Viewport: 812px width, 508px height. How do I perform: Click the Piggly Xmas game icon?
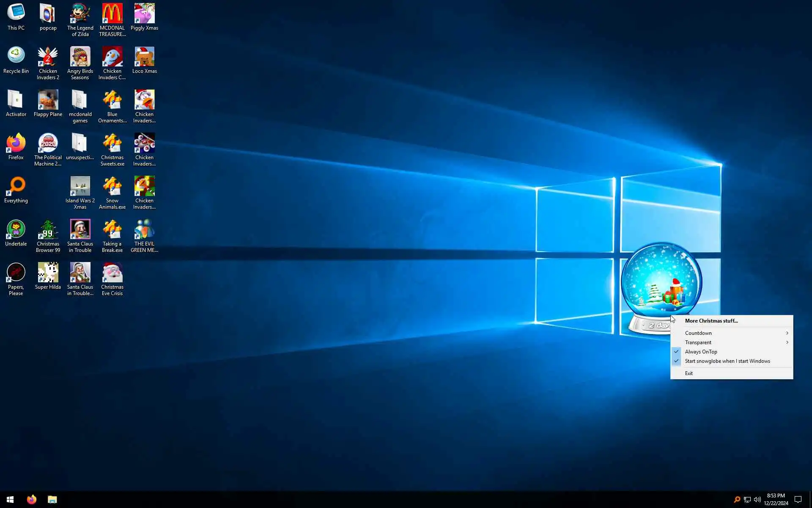(144, 14)
